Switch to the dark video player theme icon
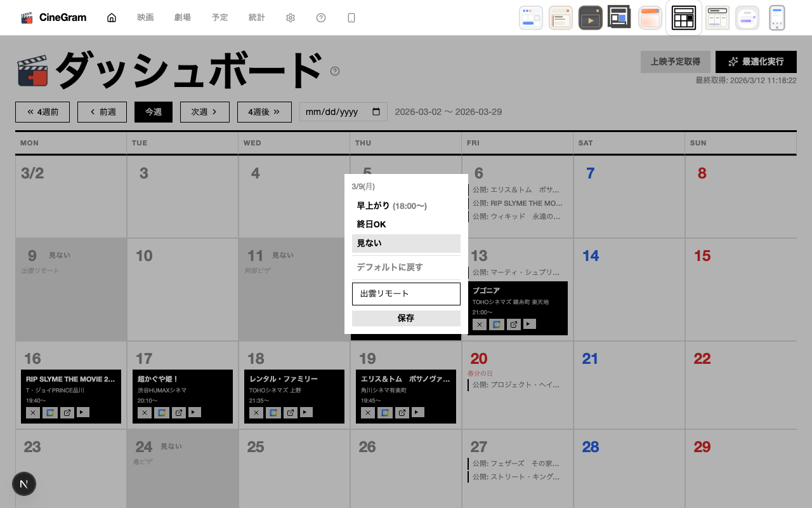Image resolution: width=812 pixels, height=508 pixels. pos(590,18)
